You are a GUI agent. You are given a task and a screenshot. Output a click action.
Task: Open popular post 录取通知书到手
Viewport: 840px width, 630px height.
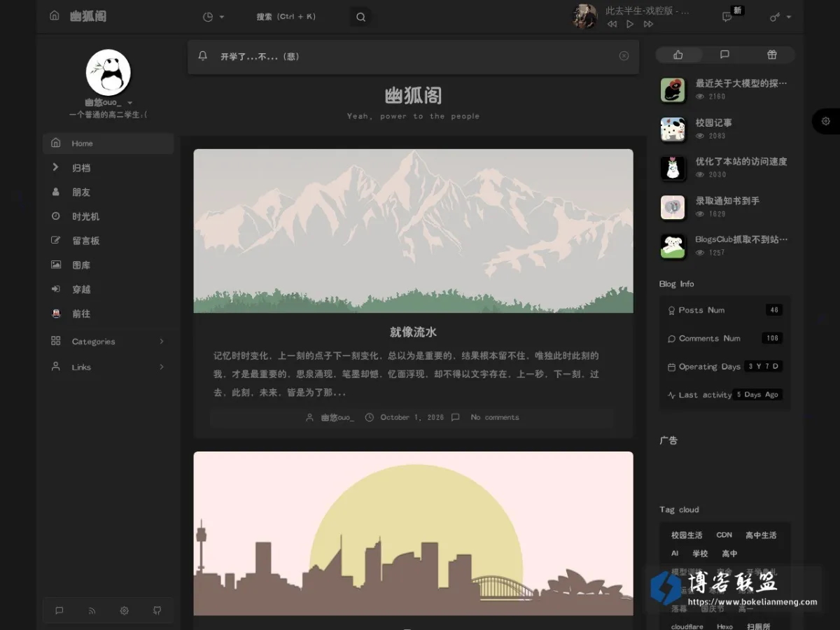(x=727, y=201)
